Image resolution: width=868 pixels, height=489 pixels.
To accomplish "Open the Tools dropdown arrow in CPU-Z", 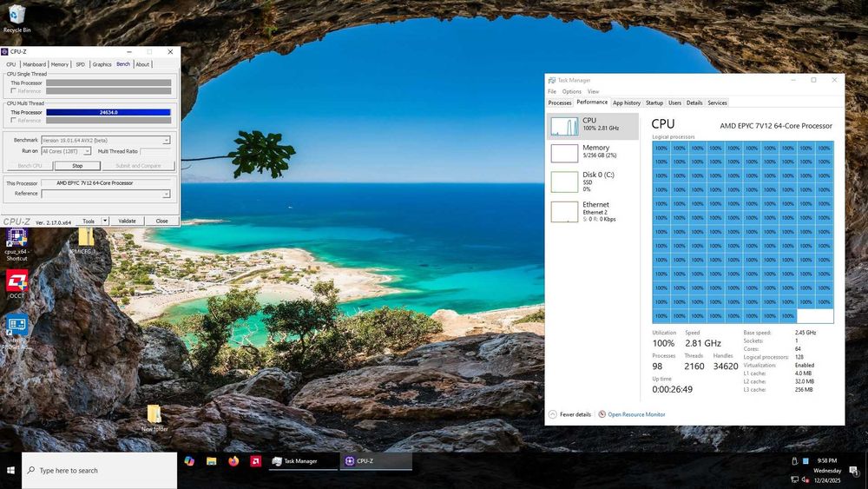I will (105, 221).
